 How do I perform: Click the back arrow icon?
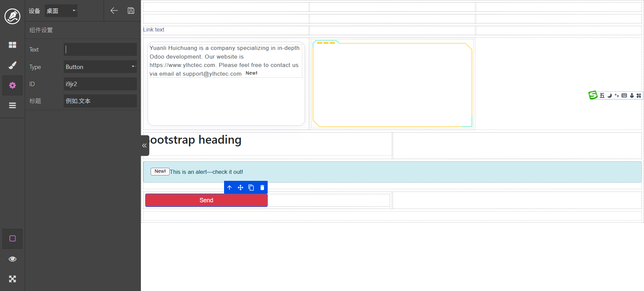(x=114, y=11)
